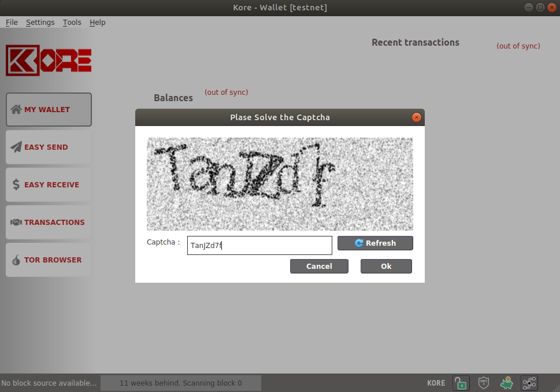Select the My Wallet tab
Screen dimensions: 560x392
tap(49, 109)
